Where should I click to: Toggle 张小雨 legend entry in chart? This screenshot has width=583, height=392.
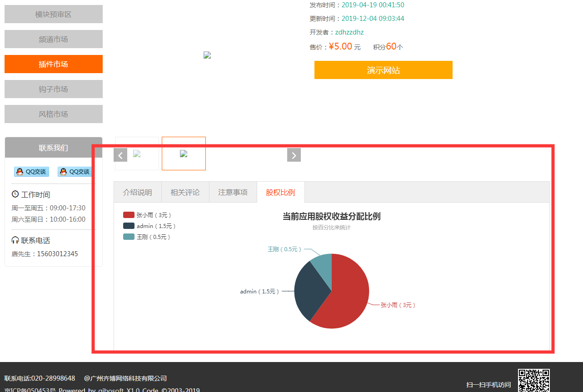pyautogui.click(x=147, y=215)
